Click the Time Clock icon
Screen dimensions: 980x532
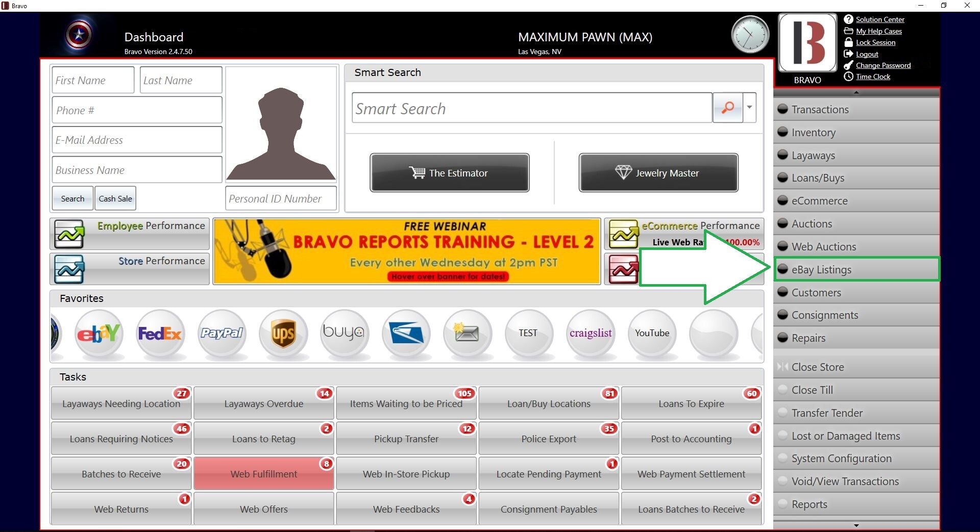(x=848, y=77)
